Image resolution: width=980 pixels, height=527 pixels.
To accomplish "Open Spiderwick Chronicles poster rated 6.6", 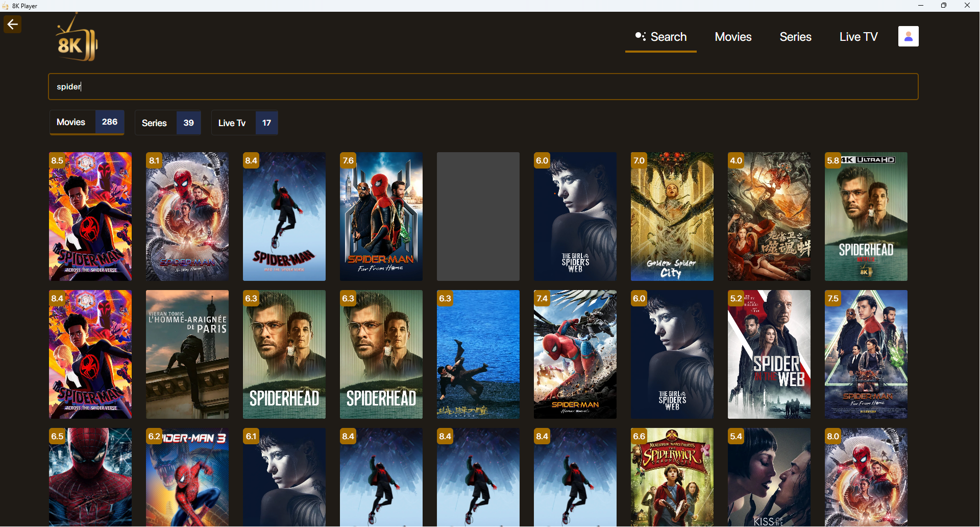I will coord(672,477).
